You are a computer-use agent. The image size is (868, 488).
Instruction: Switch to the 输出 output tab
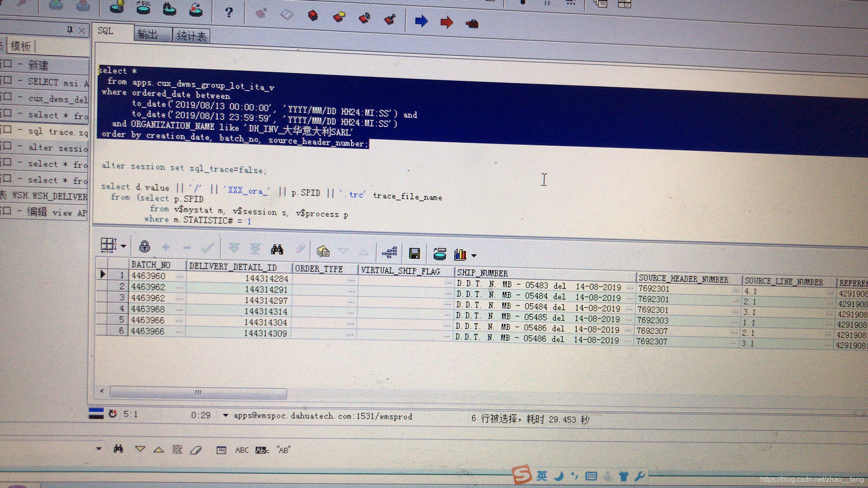[x=148, y=34]
